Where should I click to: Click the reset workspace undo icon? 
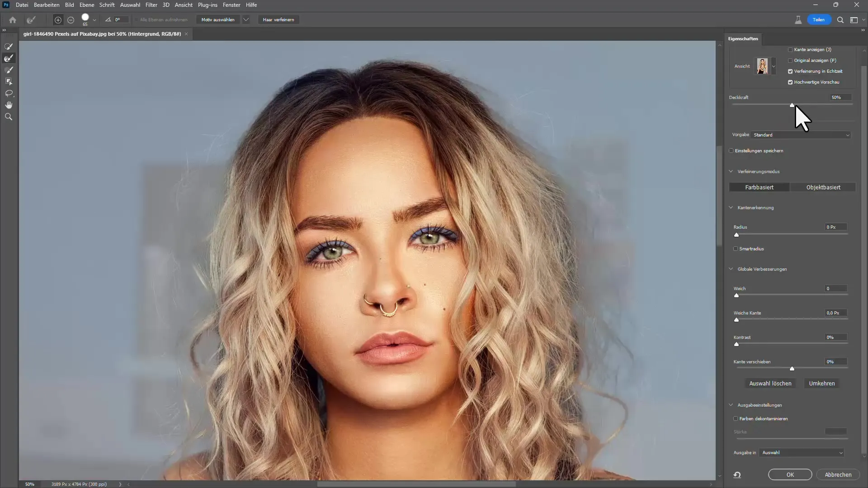tap(737, 475)
